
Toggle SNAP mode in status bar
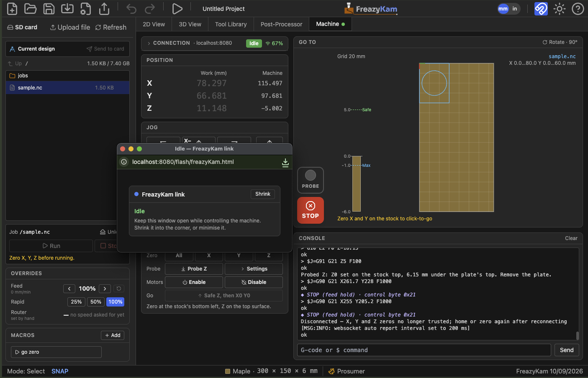[x=60, y=371]
